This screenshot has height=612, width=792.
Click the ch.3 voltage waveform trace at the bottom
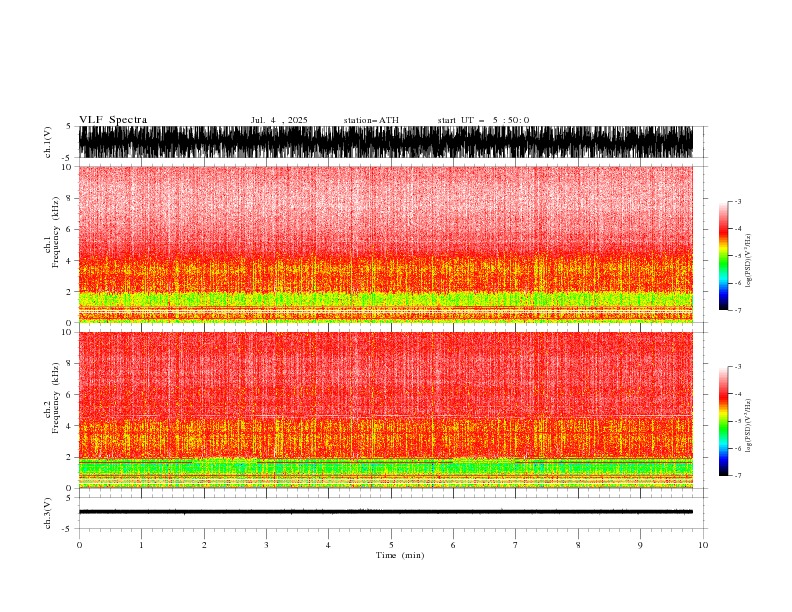386,512
